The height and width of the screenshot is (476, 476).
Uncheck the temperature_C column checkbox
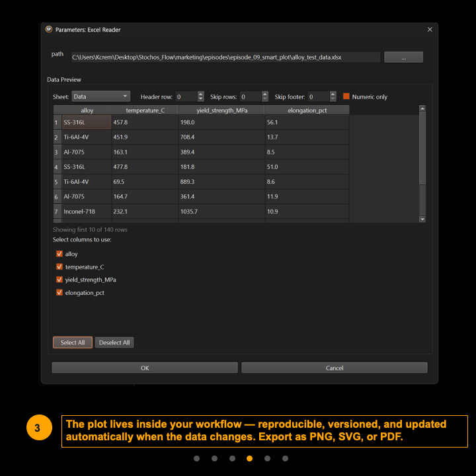pos(59,267)
